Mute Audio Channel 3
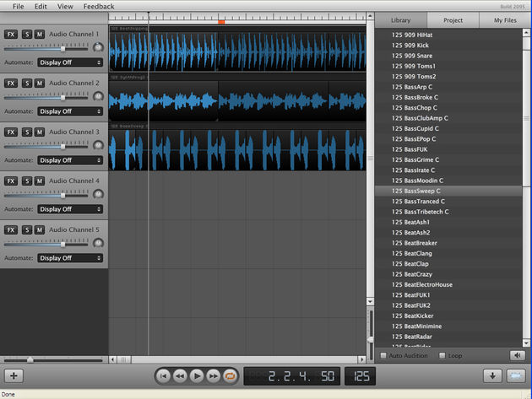532x399 pixels. click(x=40, y=132)
